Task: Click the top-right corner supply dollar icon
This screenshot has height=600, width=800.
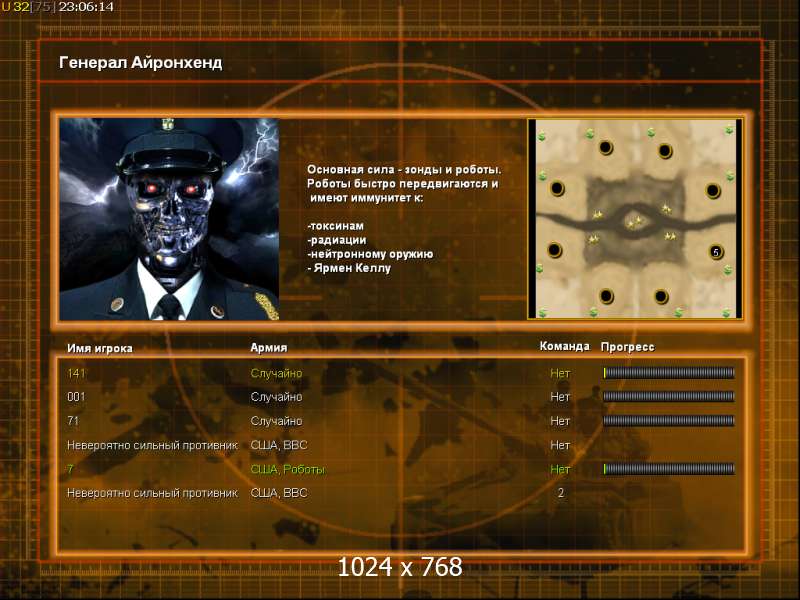Action: click(729, 131)
